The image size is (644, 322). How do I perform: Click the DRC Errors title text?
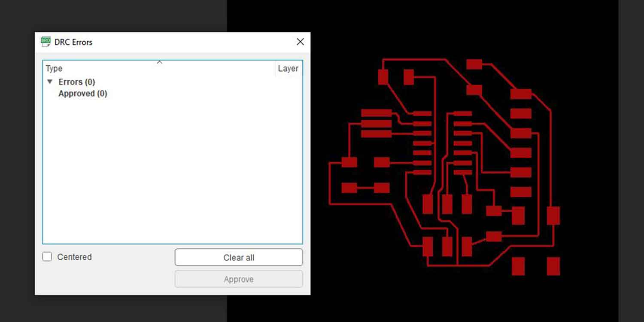[73, 42]
